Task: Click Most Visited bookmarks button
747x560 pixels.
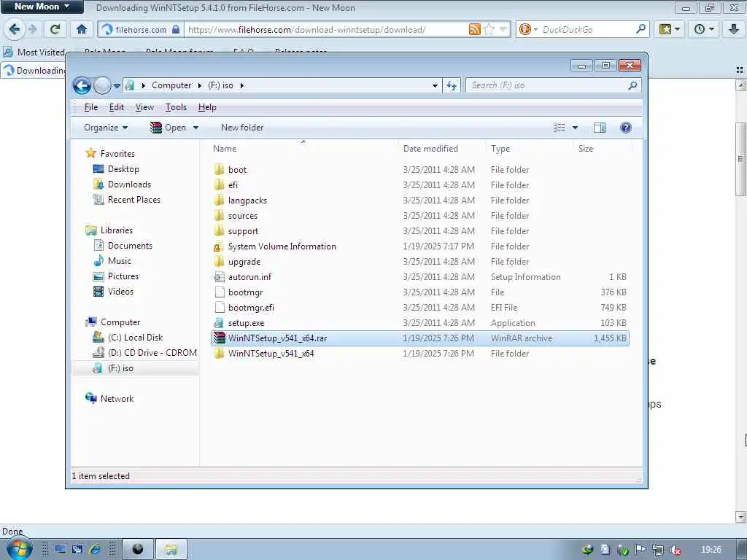Action: tap(34, 52)
